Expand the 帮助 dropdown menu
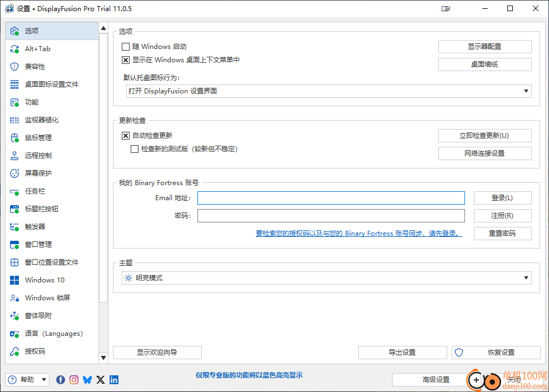The width and height of the screenshot is (549, 392). click(x=27, y=379)
